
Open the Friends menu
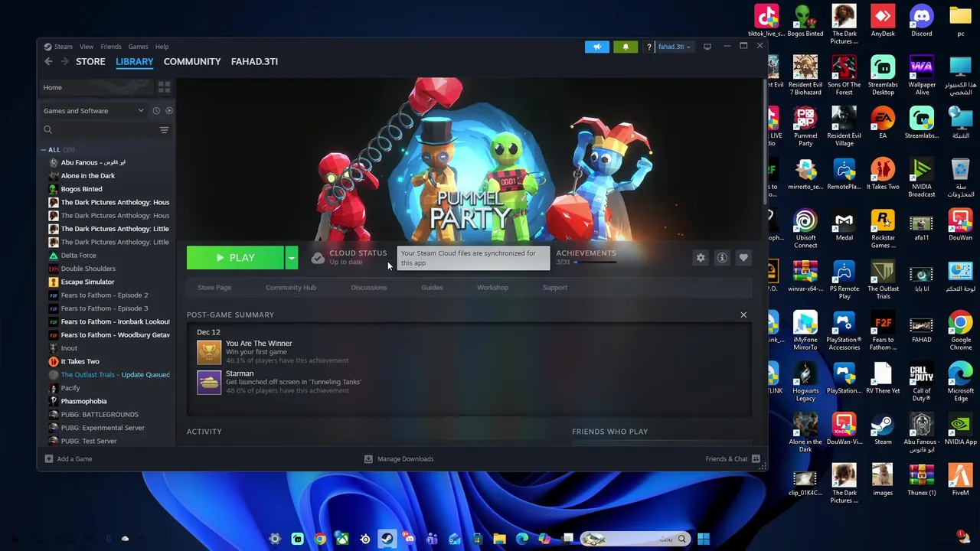[111, 47]
